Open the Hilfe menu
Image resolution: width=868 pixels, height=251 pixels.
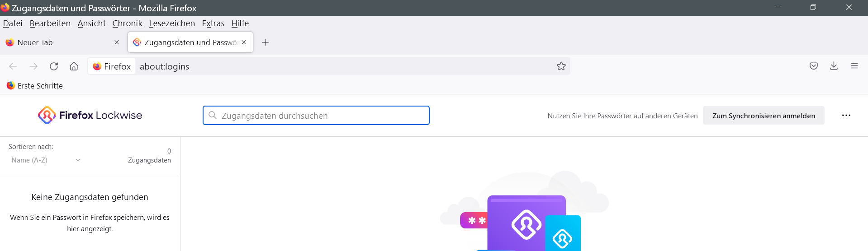pos(240,23)
